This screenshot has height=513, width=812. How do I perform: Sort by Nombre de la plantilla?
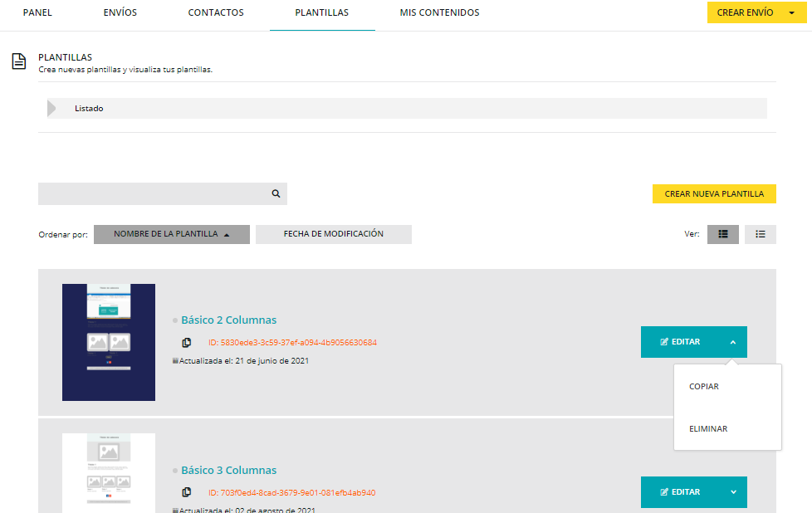171,234
